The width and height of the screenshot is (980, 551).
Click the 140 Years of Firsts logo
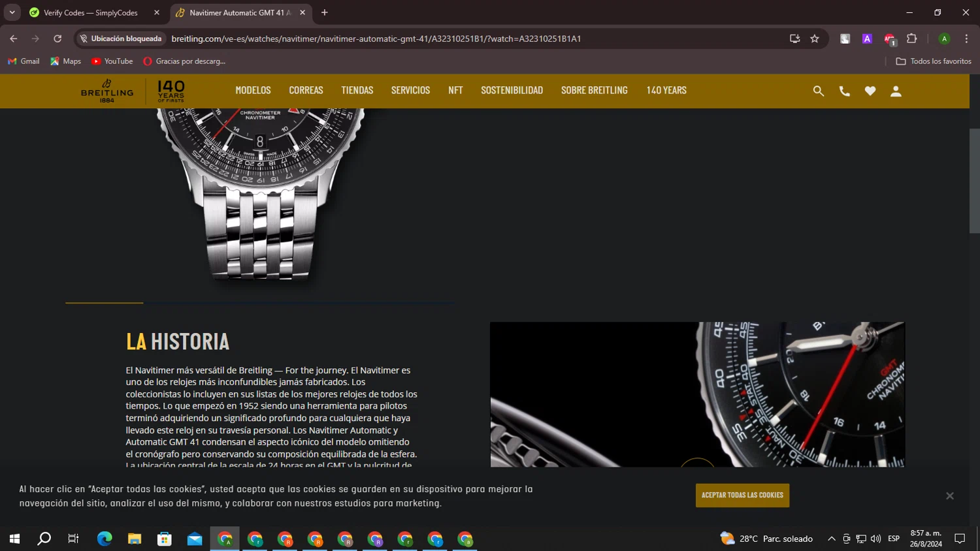coord(171,91)
